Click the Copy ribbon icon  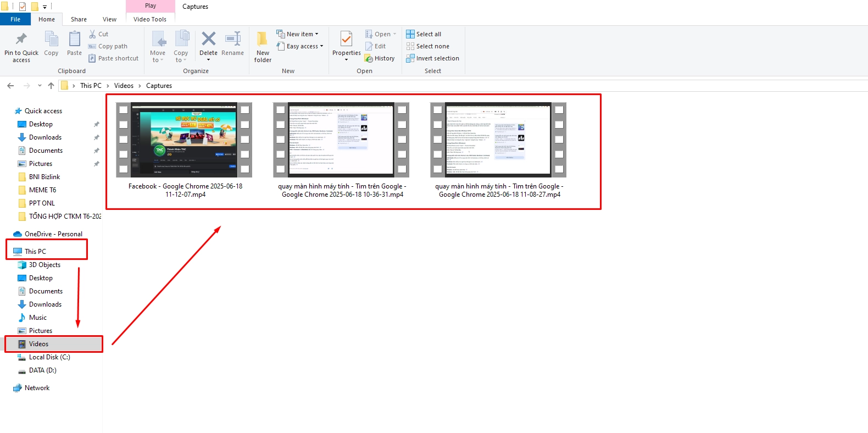tap(51, 39)
